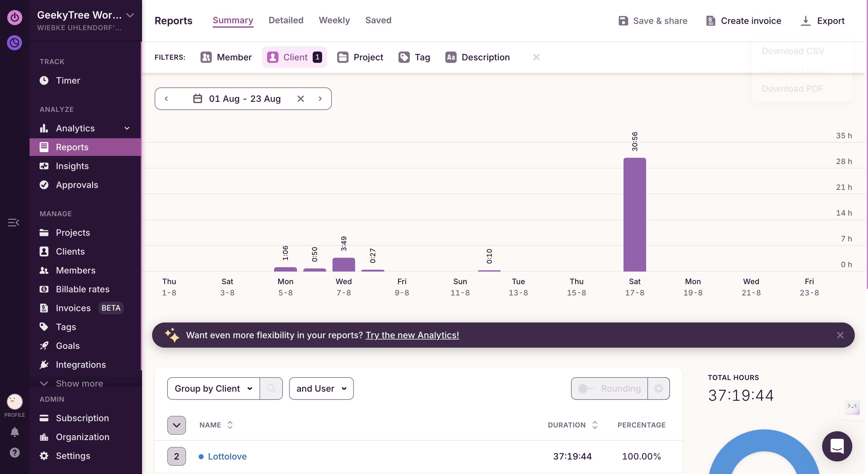Open and User subgroup dropdown

click(x=321, y=389)
